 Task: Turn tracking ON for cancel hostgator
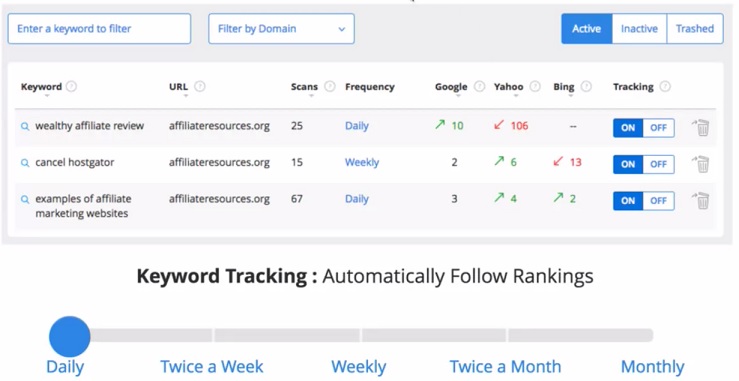click(x=628, y=164)
